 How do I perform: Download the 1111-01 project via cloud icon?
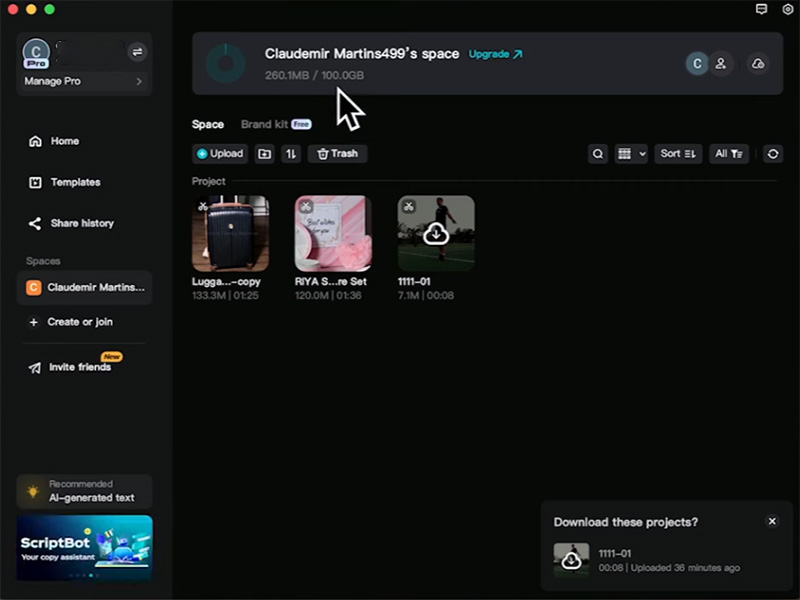436,233
